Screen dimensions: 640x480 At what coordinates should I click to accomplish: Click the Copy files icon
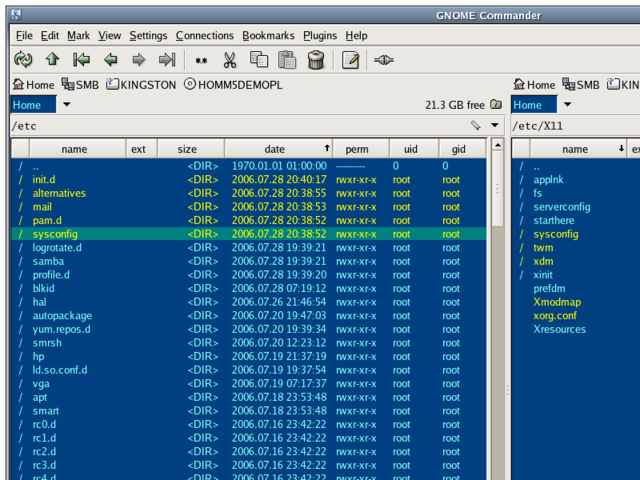(259, 60)
